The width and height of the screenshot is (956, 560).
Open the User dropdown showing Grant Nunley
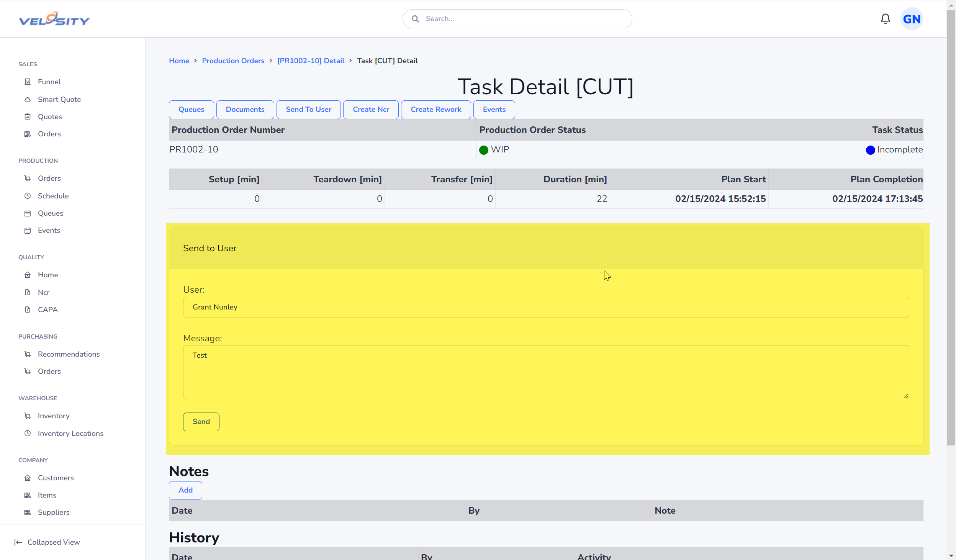coord(546,307)
